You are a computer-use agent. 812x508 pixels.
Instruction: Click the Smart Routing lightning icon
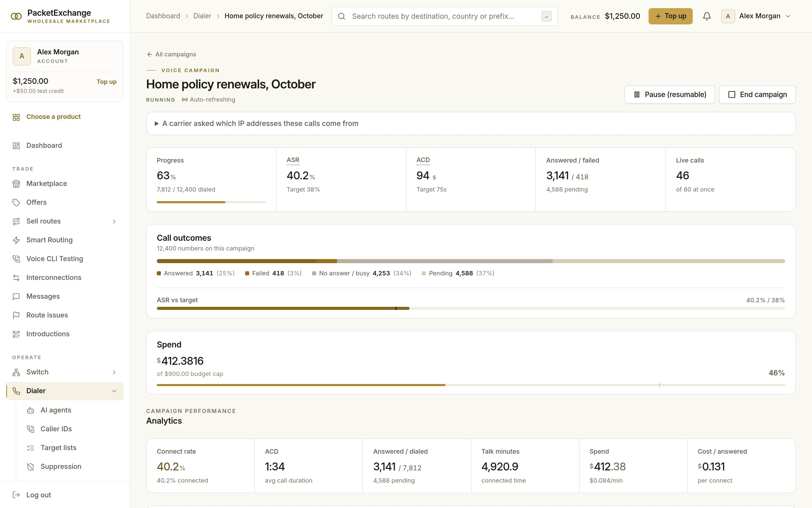click(16, 240)
